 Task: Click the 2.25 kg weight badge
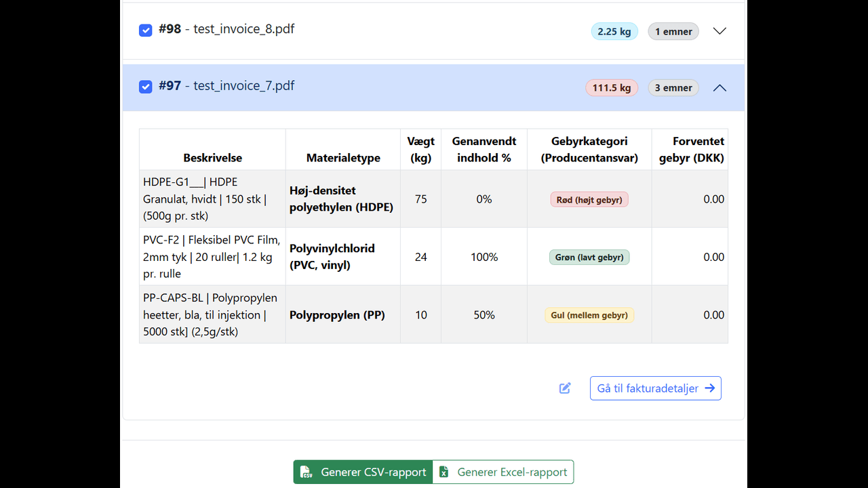click(614, 31)
